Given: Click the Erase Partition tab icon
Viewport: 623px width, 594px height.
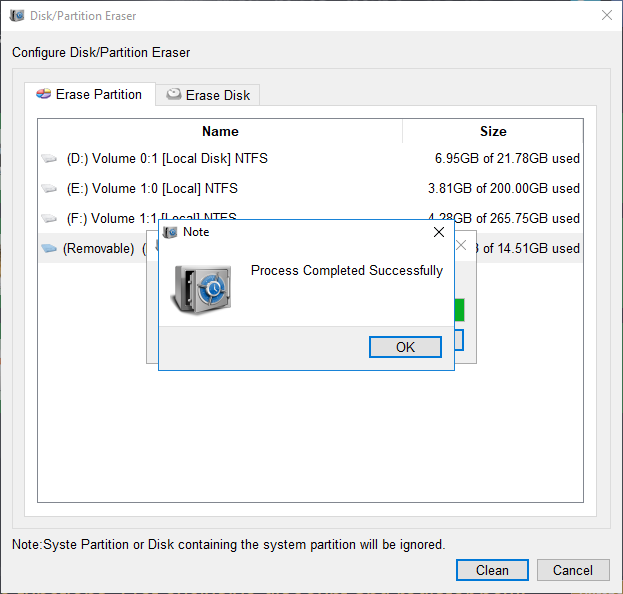Looking at the screenshot, I should pos(43,94).
